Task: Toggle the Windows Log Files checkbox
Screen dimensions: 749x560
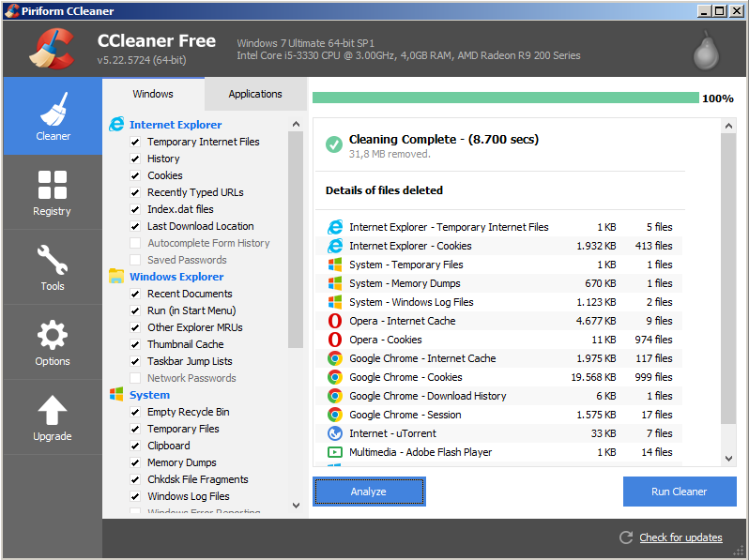Action: click(135, 496)
